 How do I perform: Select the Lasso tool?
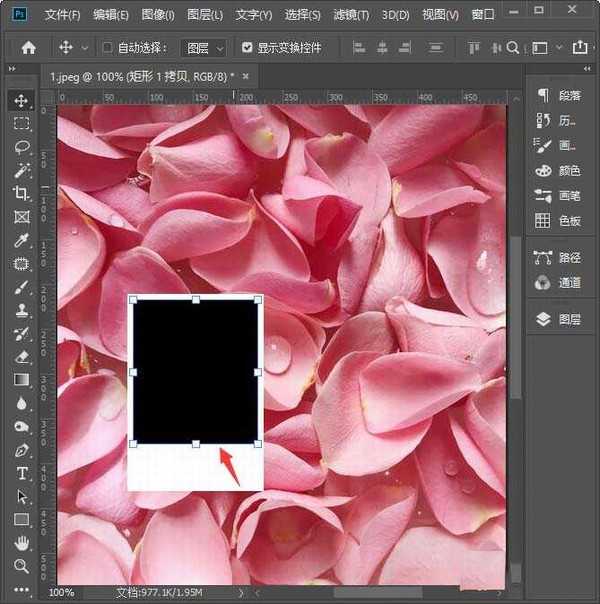(x=21, y=147)
